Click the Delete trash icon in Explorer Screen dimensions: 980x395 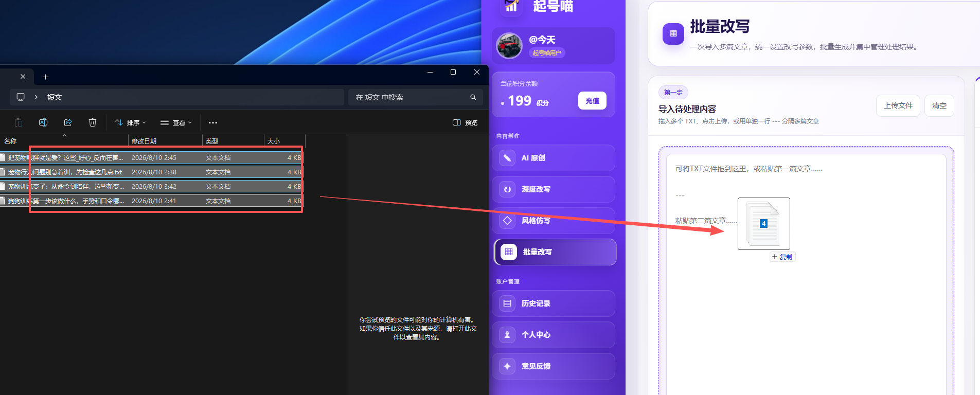[x=93, y=122]
